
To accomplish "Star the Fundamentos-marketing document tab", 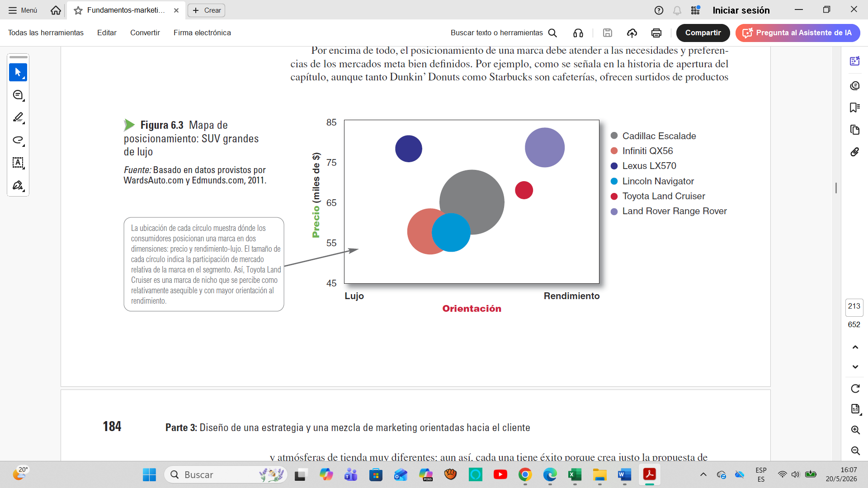I will point(78,10).
